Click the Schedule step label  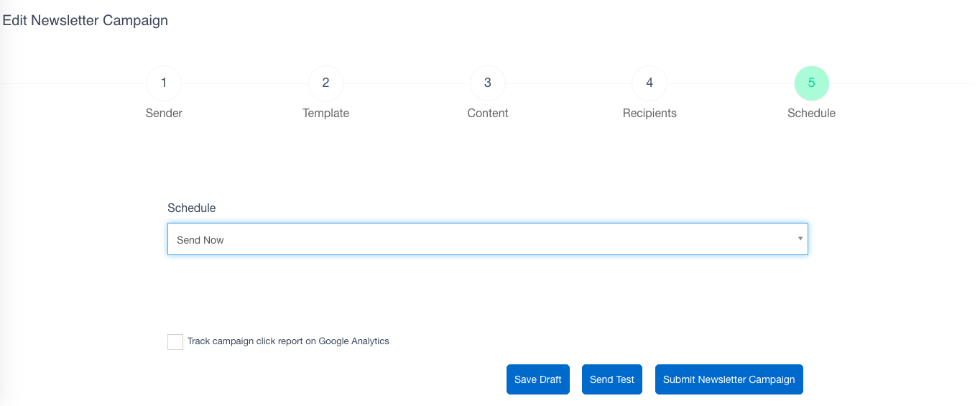[x=811, y=113]
